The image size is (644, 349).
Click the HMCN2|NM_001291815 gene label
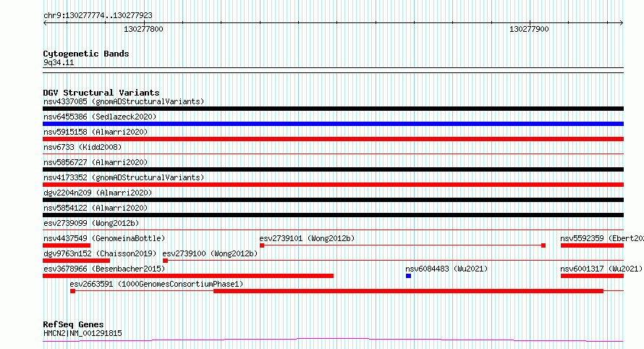pos(82,333)
